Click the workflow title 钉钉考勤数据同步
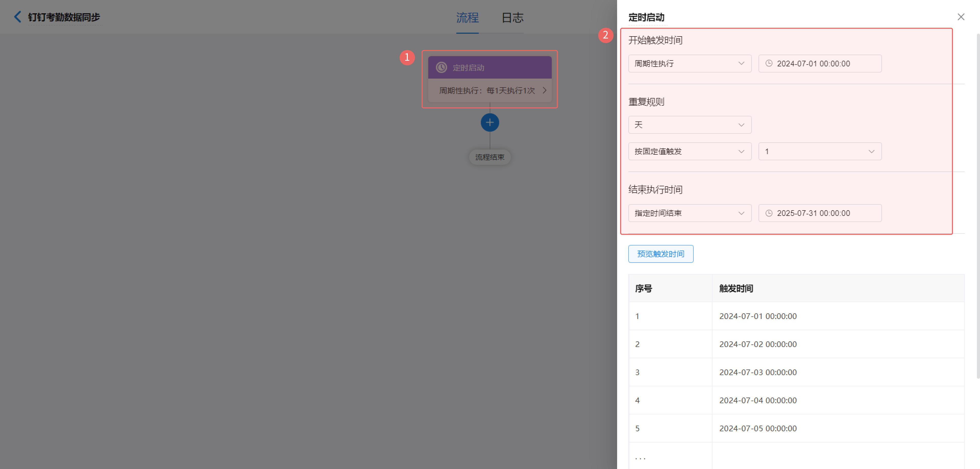 click(x=64, y=17)
